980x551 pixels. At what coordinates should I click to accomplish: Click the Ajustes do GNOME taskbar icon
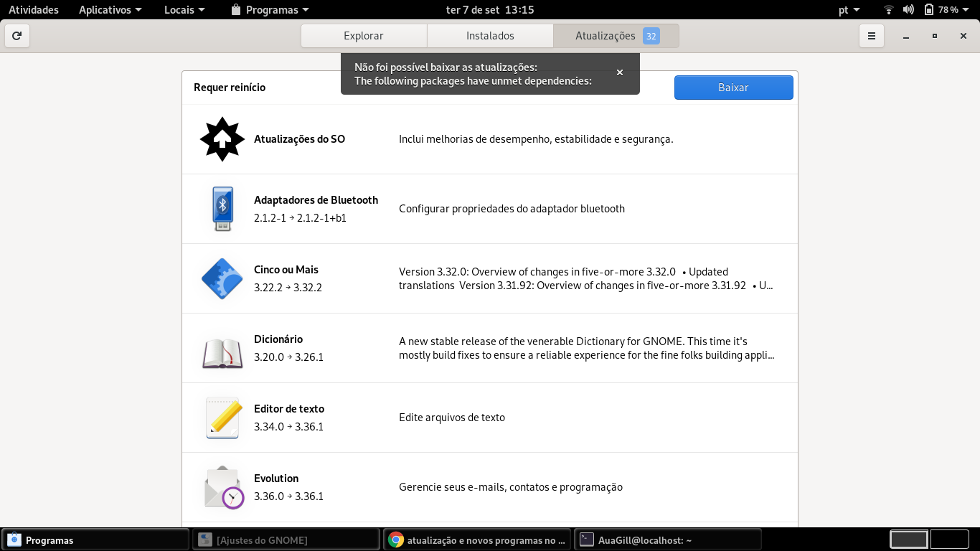tap(205, 540)
